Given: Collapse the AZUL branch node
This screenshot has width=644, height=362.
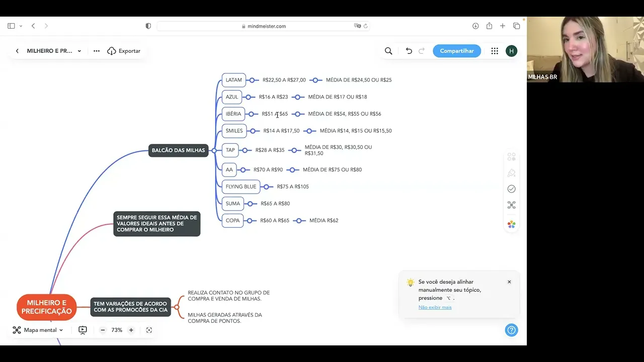Looking at the screenshot, I should click(248, 97).
